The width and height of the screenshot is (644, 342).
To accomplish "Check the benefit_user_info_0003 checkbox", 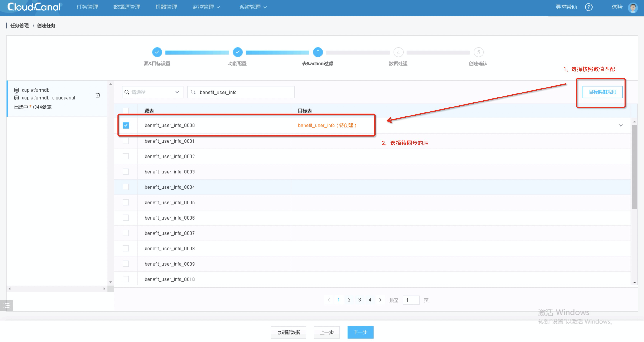I will pyautogui.click(x=126, y=172).
